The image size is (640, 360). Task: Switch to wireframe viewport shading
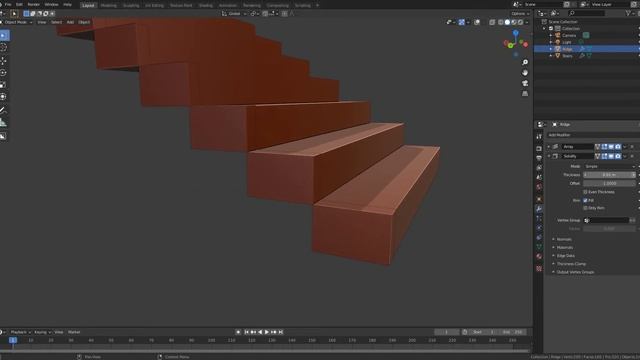501,22
